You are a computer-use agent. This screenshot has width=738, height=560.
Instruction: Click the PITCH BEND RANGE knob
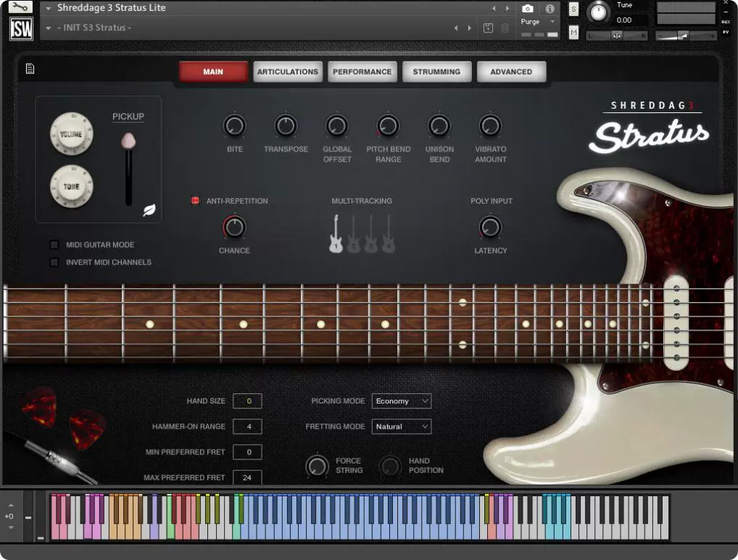click(388, 126)
